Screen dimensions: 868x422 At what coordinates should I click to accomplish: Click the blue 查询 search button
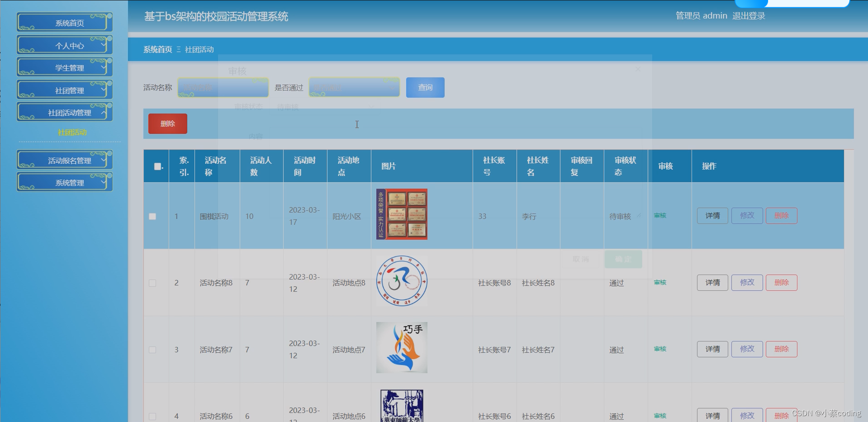coord(425,87)
